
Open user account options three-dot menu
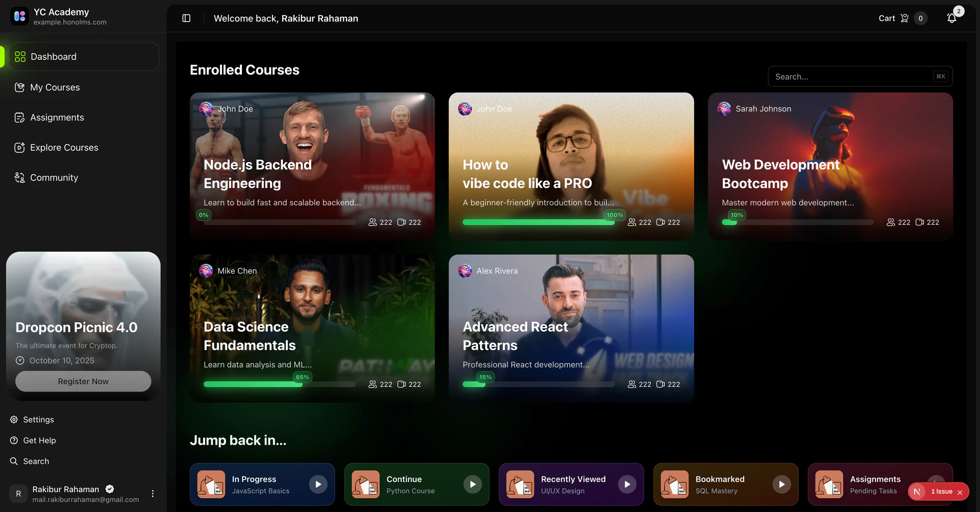[x=153, y=494]
